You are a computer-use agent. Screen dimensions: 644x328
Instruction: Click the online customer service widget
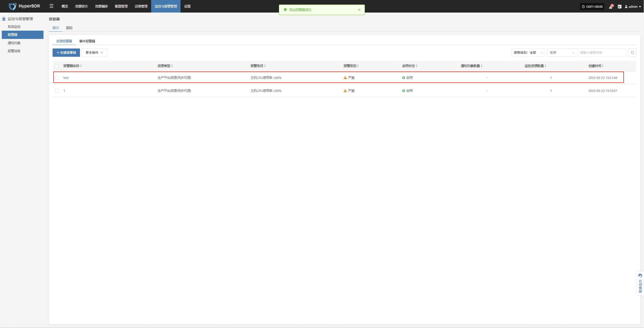pyautogui.click(x=640, y=283)
